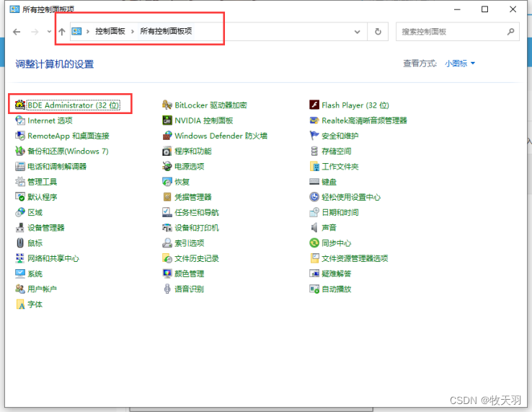532x412 pixels.
Task: Open BDE Administrator (32 位) icon
Action: tap(20, 105)
